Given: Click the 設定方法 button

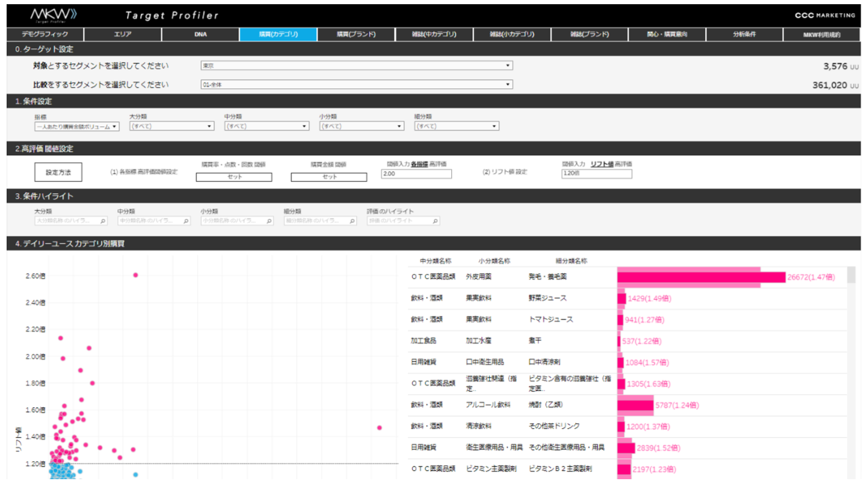Looking at the screenshot, I should tap(58, 172).
